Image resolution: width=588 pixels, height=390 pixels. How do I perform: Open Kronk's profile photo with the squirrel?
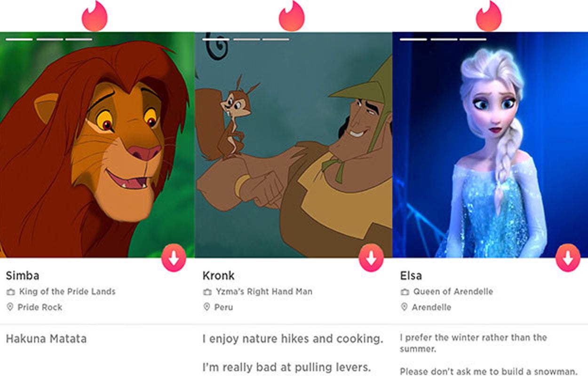point(294,145)
